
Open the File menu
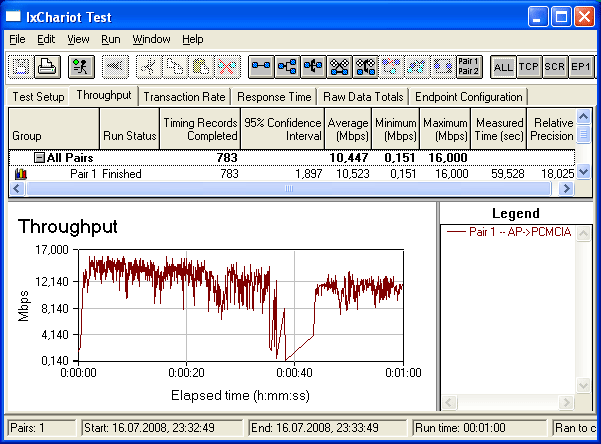pos(17,39)
